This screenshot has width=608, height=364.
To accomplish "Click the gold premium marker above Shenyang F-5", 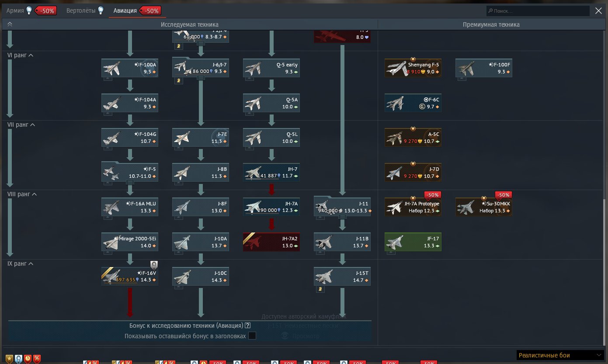I will point(413,59).
